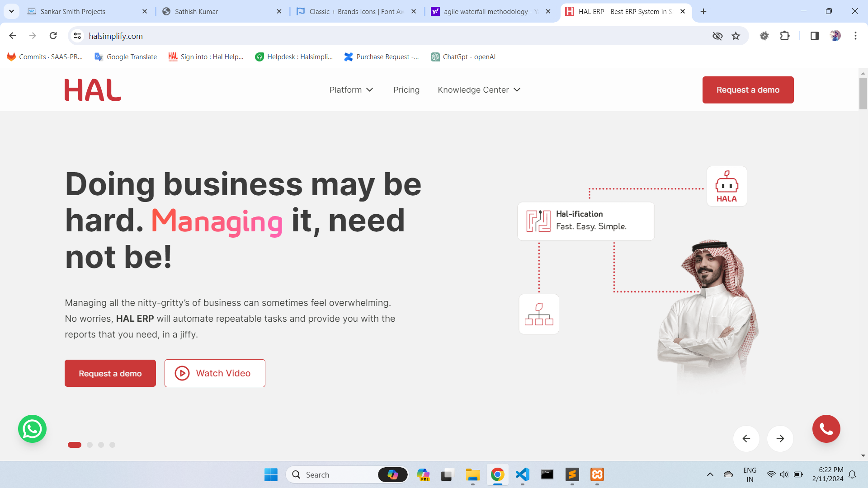The image size is (868, 488).
Task: Click the ENG IN language indicator
Action: (x=750, y=474)
